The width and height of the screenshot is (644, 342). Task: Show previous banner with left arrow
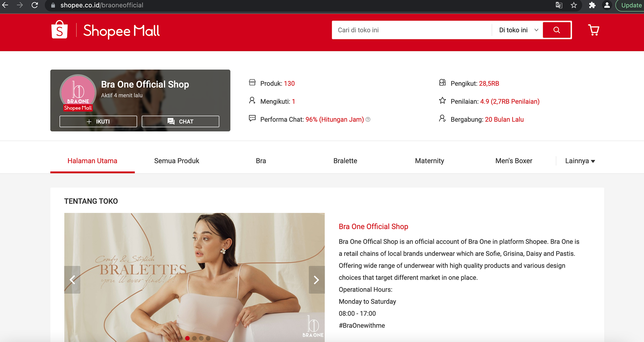coord(72,280)
